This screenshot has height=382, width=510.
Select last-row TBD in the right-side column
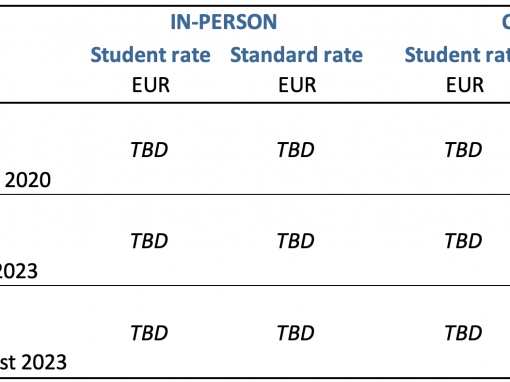(463, 333)
